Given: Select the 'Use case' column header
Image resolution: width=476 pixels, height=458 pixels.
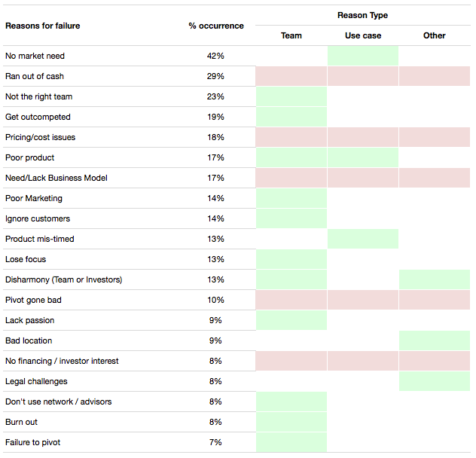Looking at the screenshot, I should (x=363, y=35).
